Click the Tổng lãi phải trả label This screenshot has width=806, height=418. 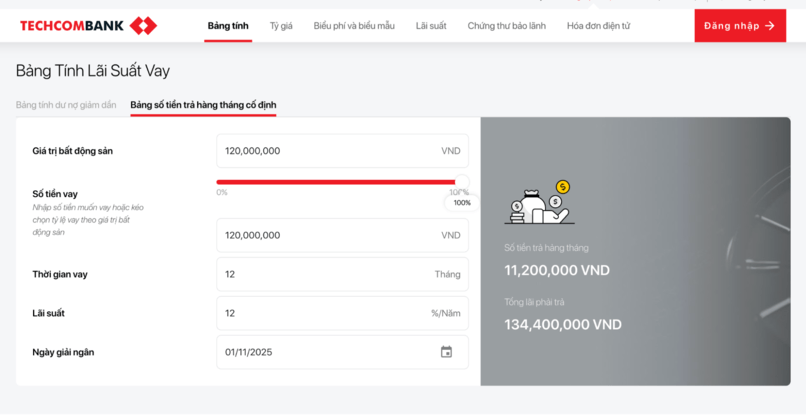click(x=534, y=302)
